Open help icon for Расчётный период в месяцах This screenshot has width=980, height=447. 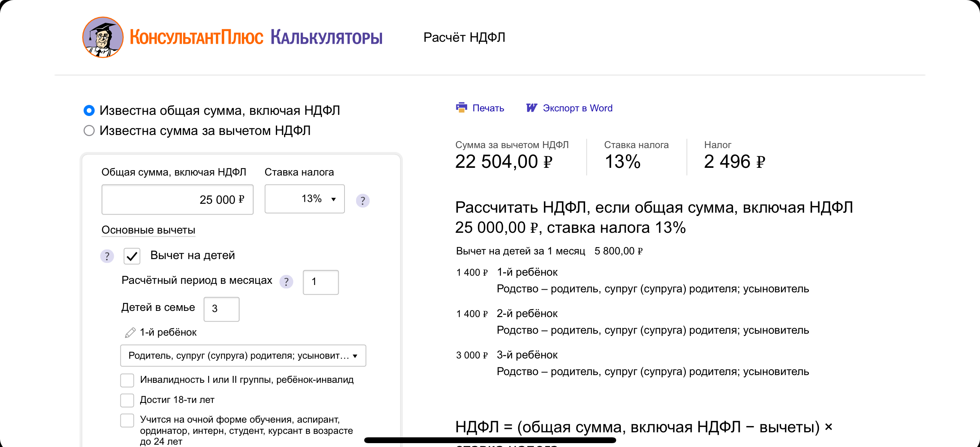286,282
